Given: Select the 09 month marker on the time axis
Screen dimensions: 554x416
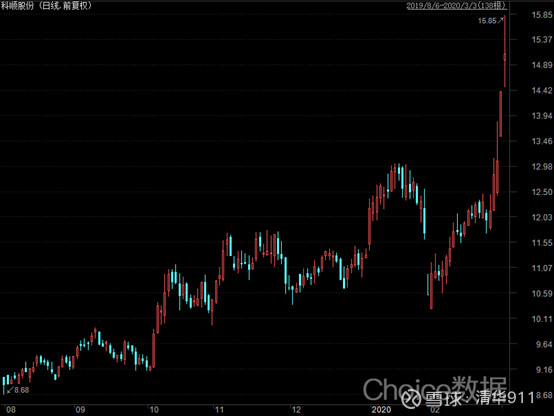Looking at the screenshot, I should pyautogui.click(x=81, y=410).
